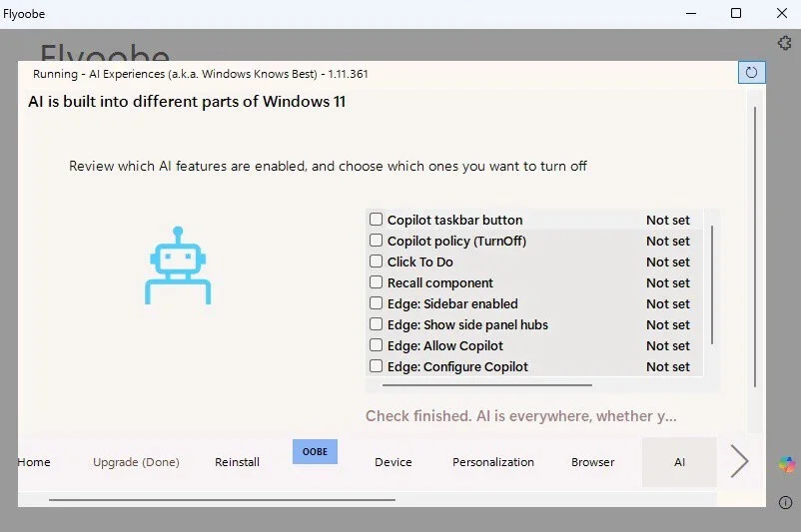Enable the Edge: Sidebar enabled checkbox
This screenshot has height=532, width=801.
(376, 303)
